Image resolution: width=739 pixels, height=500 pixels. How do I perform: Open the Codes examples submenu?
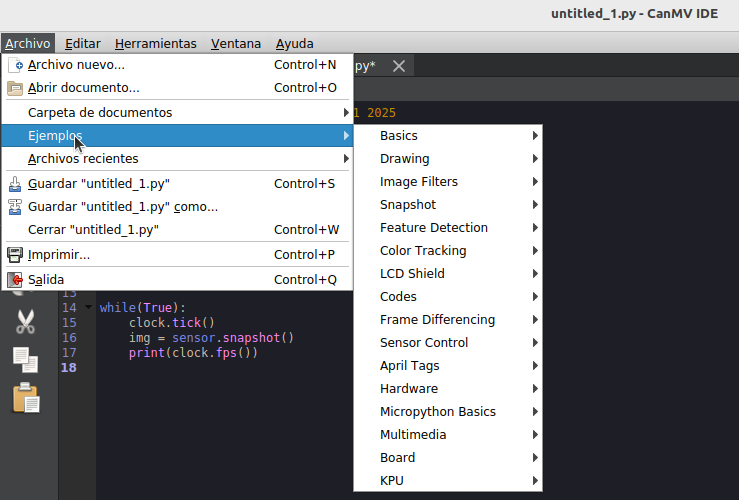[448, 297]
